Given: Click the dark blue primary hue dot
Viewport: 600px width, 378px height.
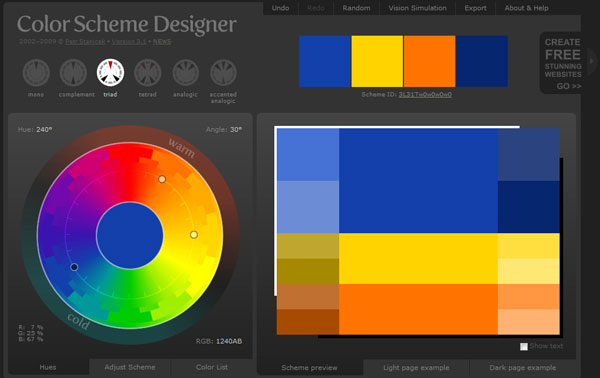Looking at the screenshot, I should pyautogui.click(x=74, y=267).
